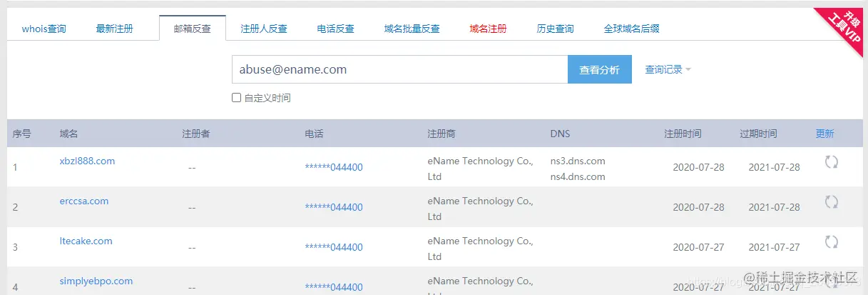The image size is (868, 295).
Task: Refresh the xbzl888.com row record
Action: (x=831, y=161)
